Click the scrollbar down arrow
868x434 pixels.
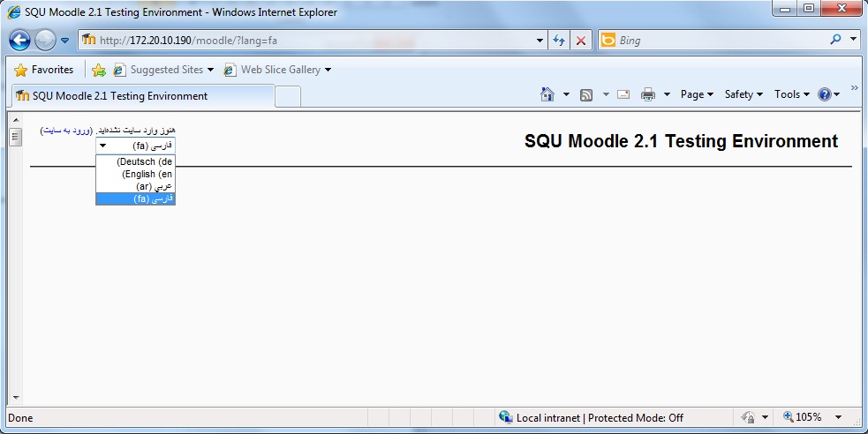(16, 398)
